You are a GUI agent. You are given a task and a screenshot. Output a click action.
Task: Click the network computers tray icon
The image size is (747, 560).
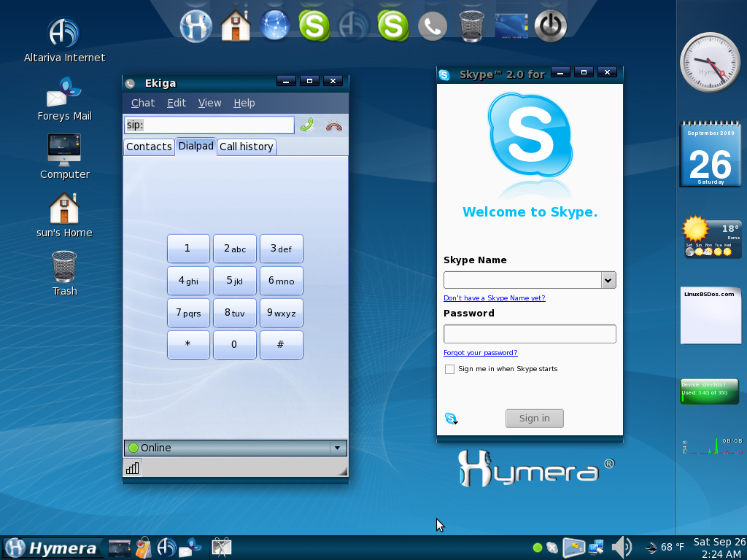[x=596, y=548]
